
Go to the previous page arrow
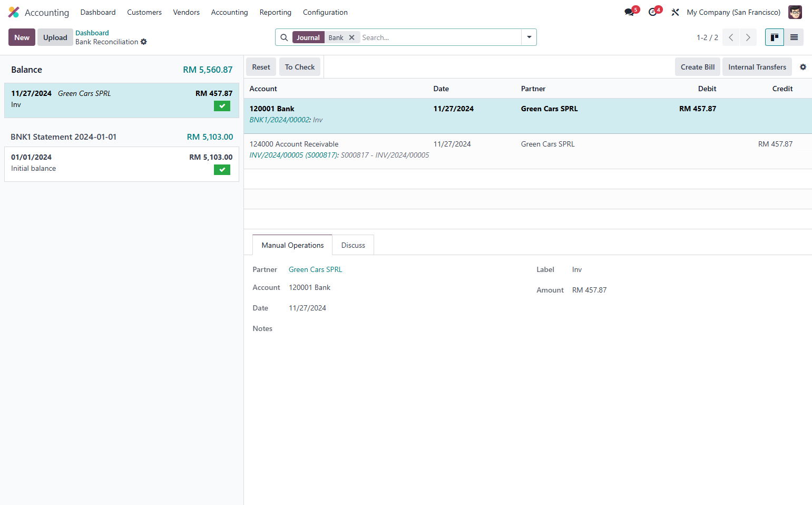[731, 37]
